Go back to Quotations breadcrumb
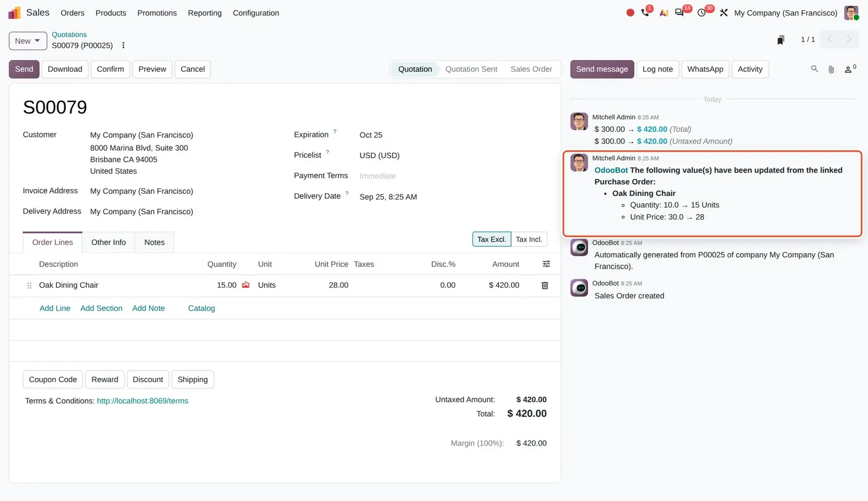Viewport: 868px width, 501px height. coord(69,35)
